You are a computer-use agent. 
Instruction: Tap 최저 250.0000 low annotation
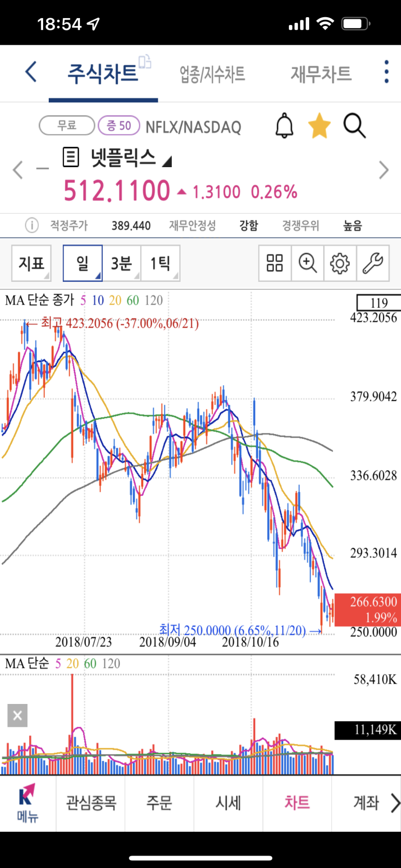241,630
